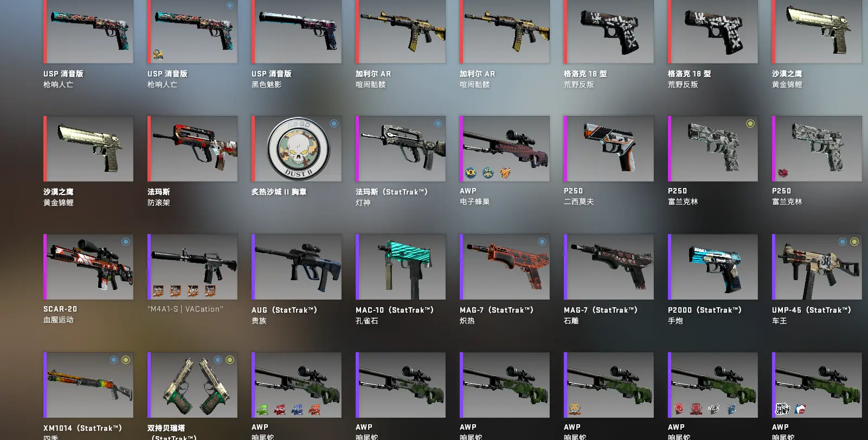Select the 法玛斯 防滚架 rifle

coord(192,148)
